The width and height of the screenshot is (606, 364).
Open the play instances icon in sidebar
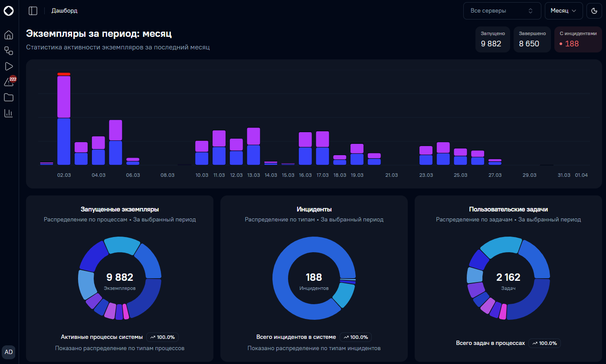point(9,66)
